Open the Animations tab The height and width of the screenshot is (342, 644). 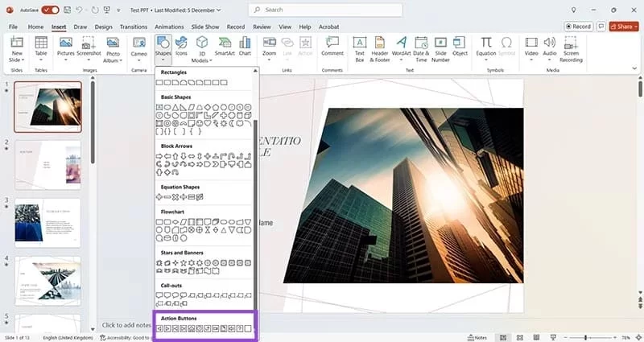[x=169, y=26]
